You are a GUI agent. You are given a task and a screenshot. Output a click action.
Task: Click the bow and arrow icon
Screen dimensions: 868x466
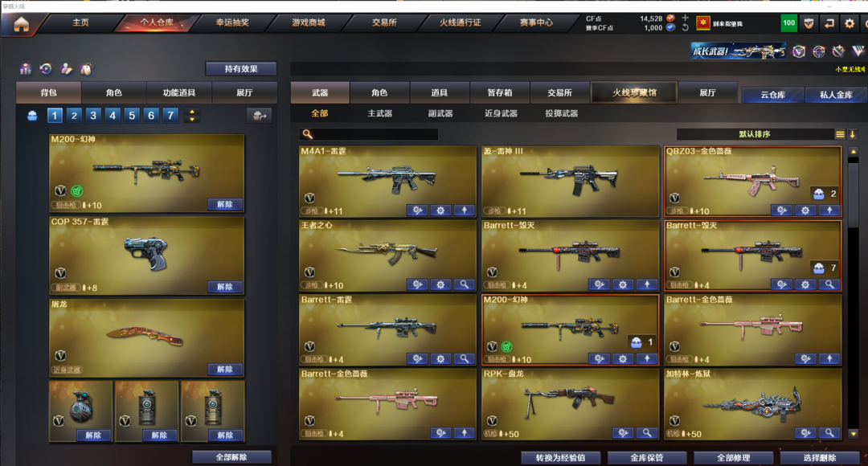838,51
